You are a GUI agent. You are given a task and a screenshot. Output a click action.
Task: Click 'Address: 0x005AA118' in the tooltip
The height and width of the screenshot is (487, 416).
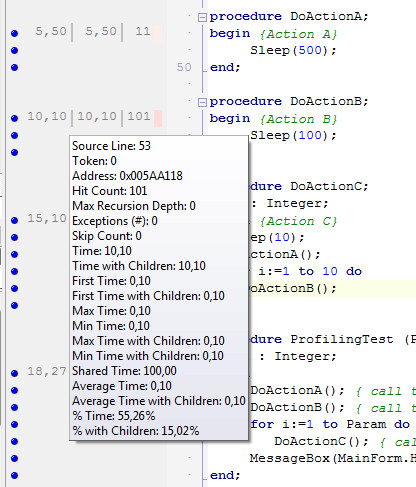pyautogui.click(x=127, y=176)
